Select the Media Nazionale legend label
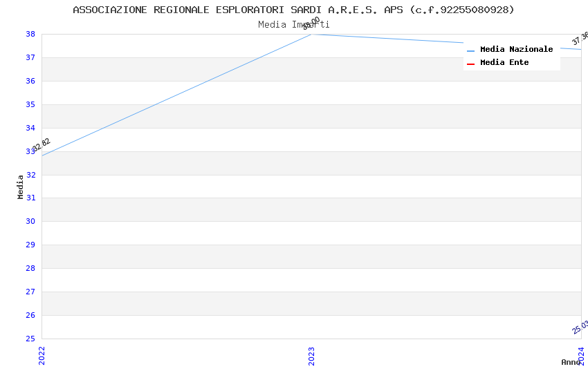This screenshot has width=588, height=380. (x=516, y=49)
